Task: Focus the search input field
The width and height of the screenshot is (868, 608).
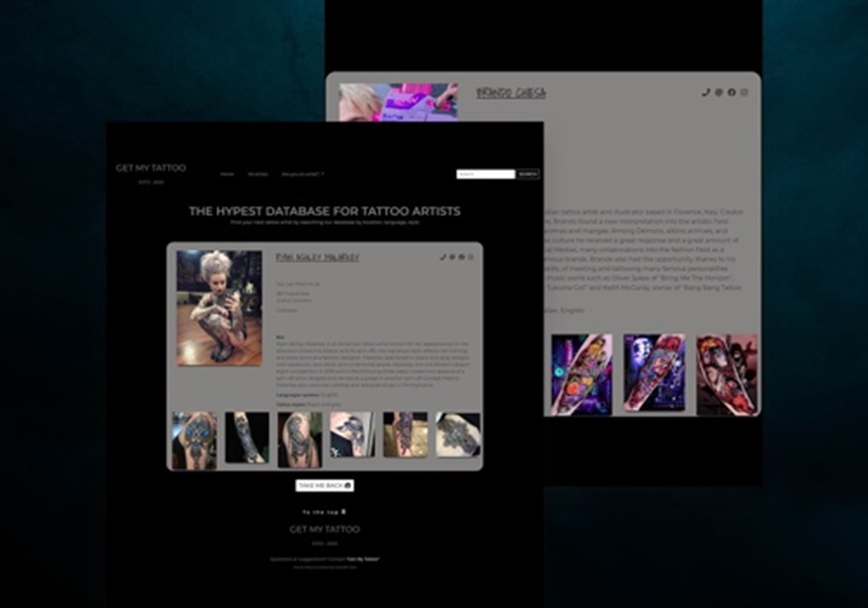Action: point(485,174)
